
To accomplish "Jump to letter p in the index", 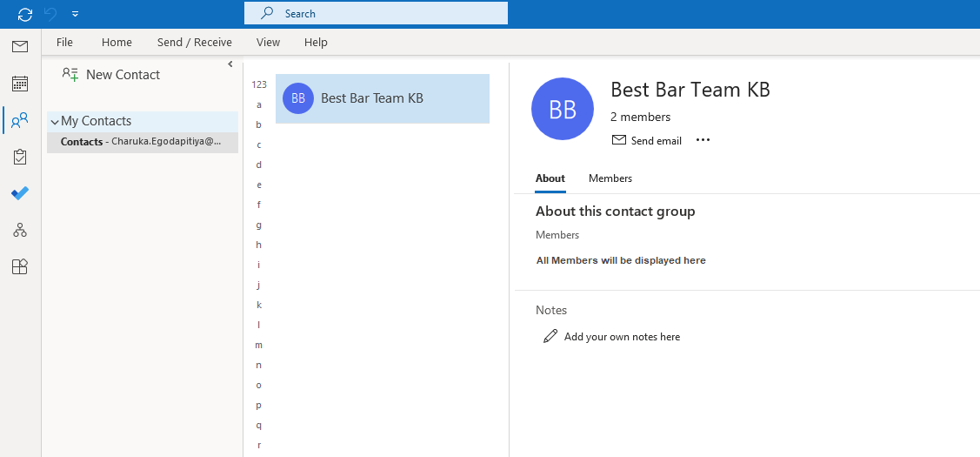I will click(x=259, y=405).
